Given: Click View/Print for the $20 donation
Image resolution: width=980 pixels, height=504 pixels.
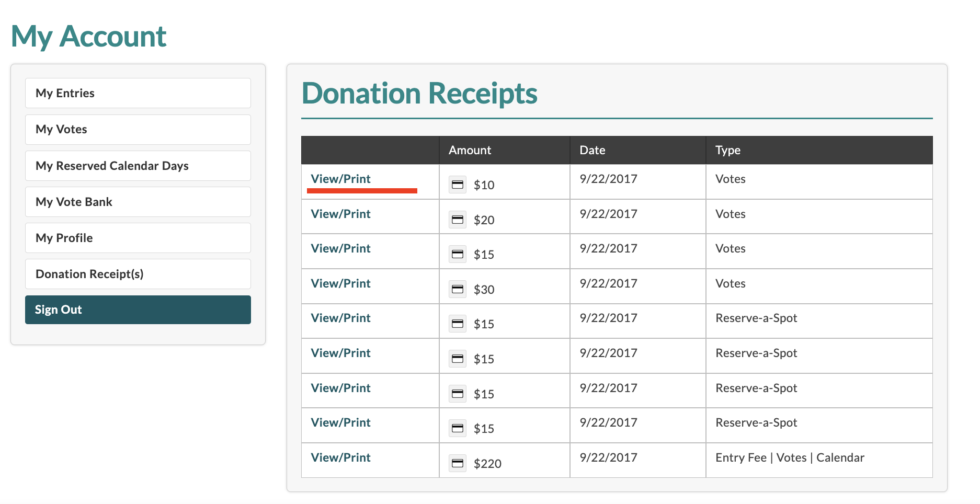Looking at the screenshot, I should point(340,214).
